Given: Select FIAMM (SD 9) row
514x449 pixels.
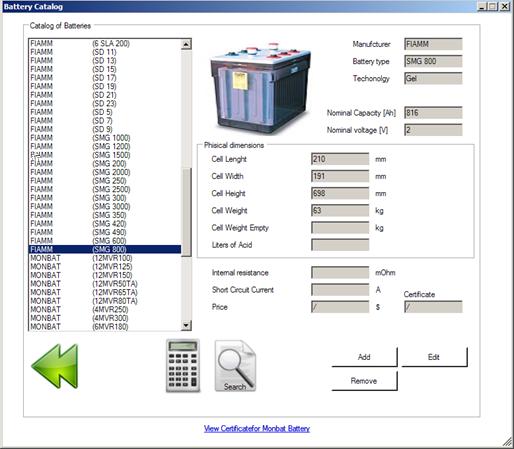Looking at the screenshot, I should (105, 129).
